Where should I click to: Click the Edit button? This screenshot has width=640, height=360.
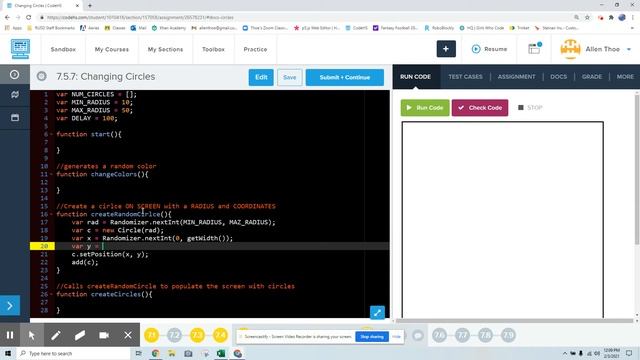(261, 77)
